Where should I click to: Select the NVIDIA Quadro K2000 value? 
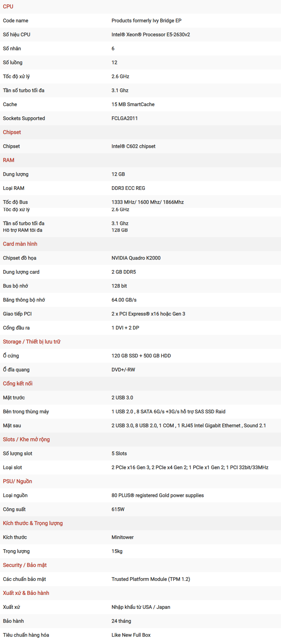[x=136, y=258]
